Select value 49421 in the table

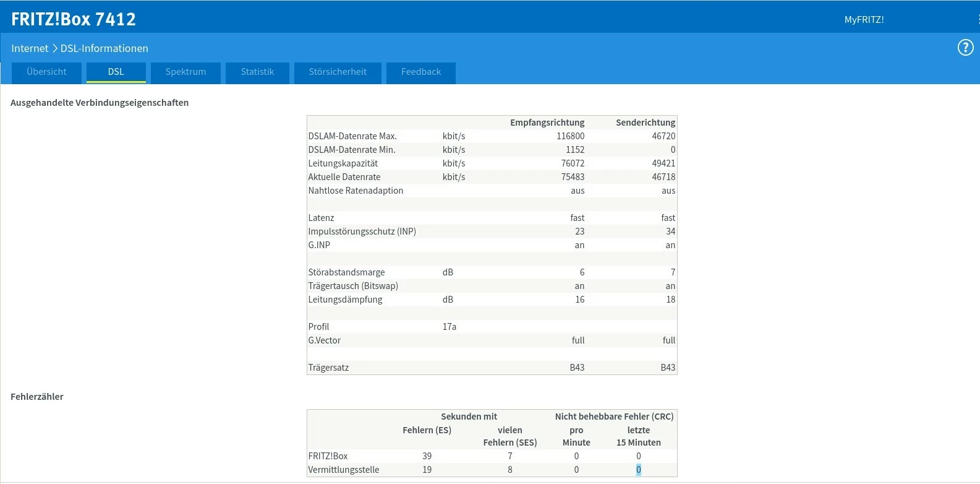[663, 163]
